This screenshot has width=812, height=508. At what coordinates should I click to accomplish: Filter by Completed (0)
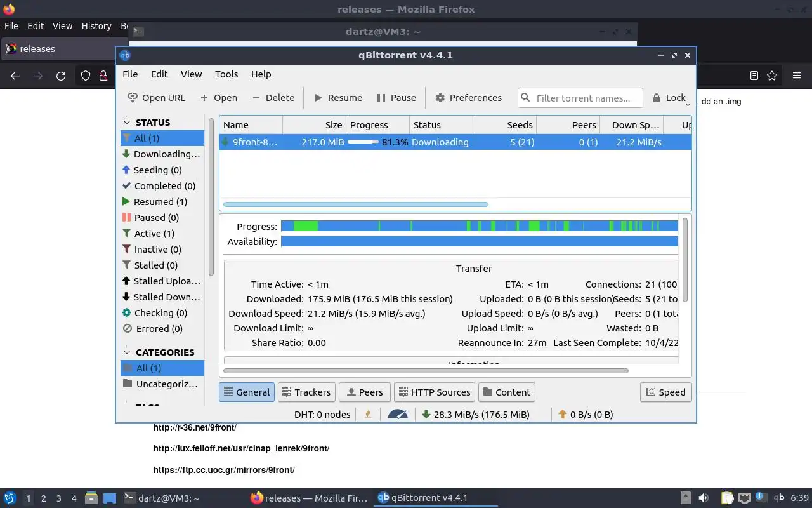(x=162, y=185)
